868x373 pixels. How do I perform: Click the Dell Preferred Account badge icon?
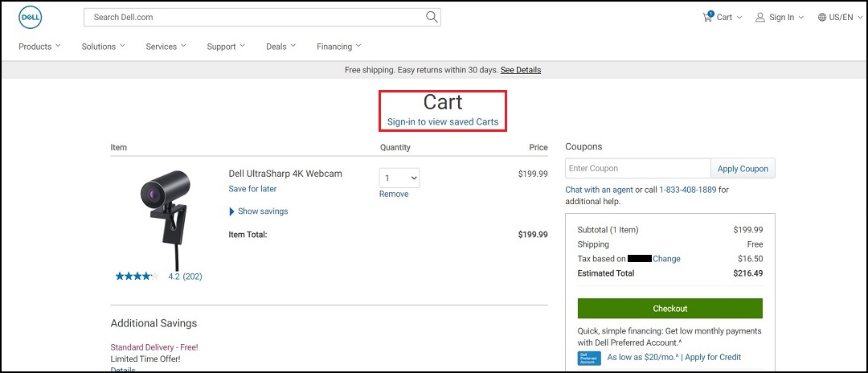point(589,358)
